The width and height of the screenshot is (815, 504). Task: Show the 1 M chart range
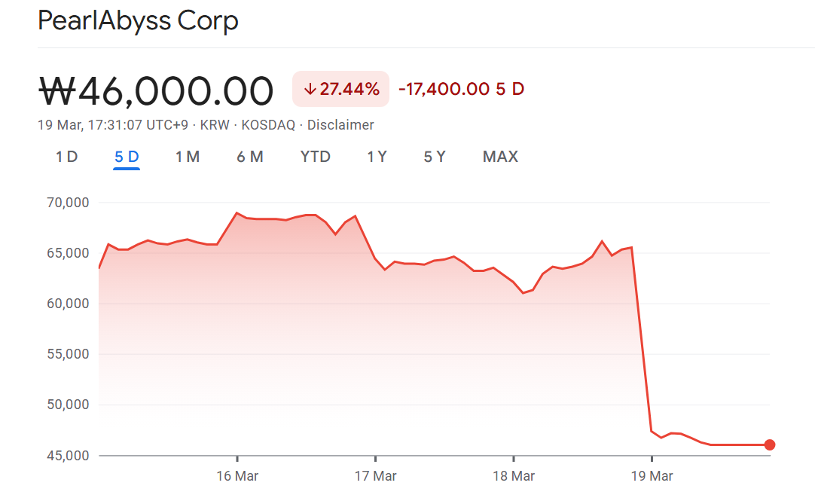tap(187, 157)
